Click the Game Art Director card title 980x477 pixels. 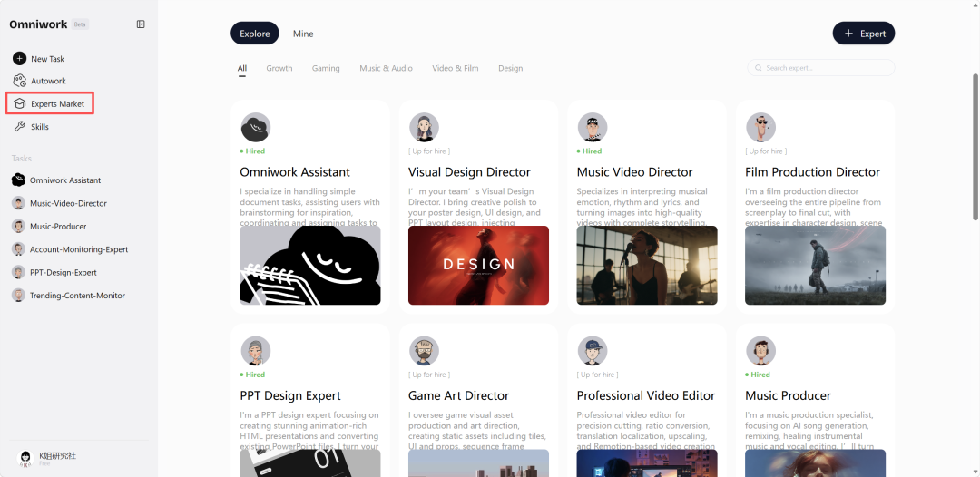point(459,395)
